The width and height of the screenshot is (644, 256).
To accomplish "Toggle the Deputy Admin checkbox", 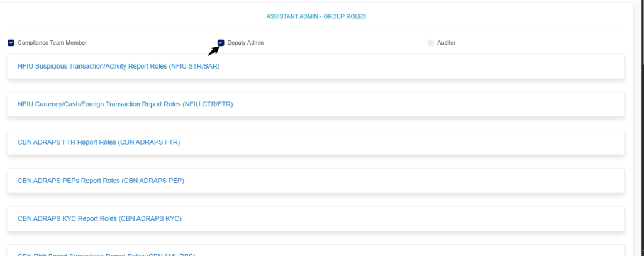I will tap(221, 43).
